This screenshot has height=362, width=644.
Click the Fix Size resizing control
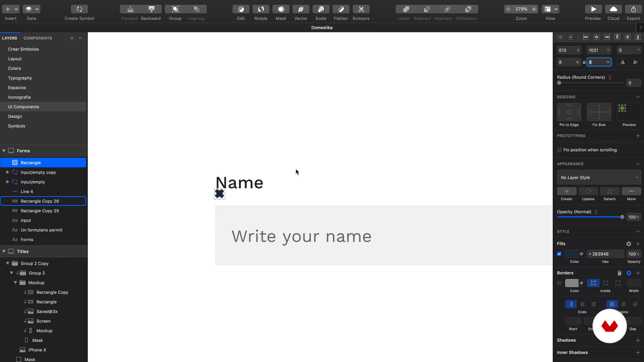click(599, 112)
